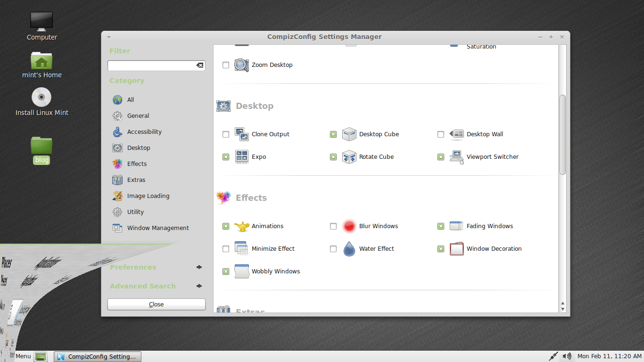Viewport: 644px width, 362px height.
Task: Select the Accessibility category label
Action: pos(144,132)
